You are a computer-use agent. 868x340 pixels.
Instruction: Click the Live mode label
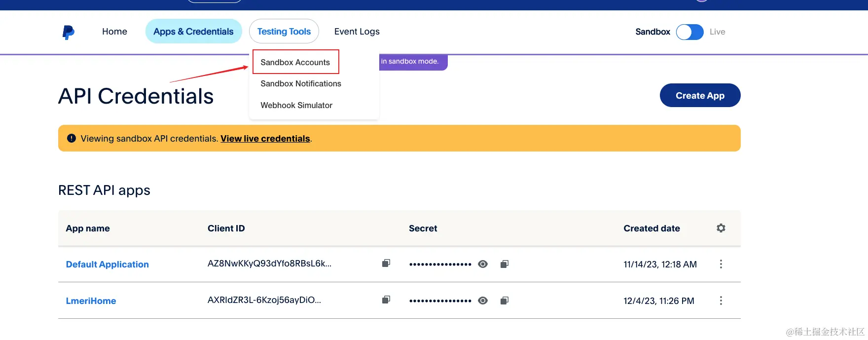[x=718, y=32]
